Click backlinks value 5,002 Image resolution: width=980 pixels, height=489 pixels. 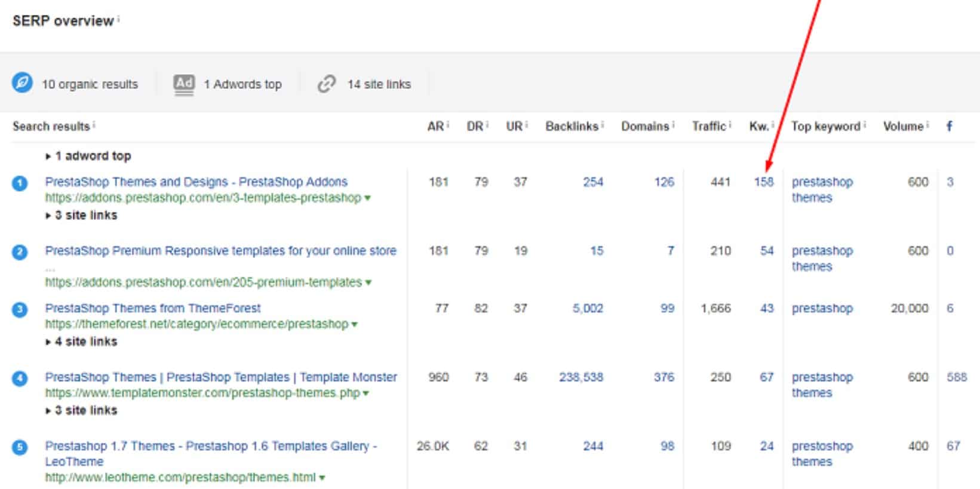[588, 309]
